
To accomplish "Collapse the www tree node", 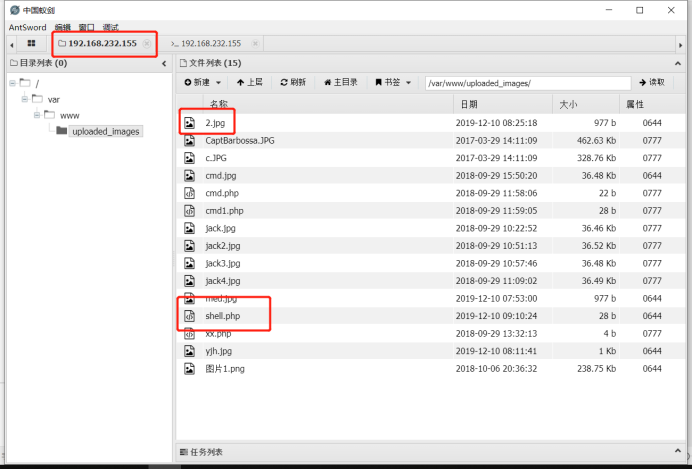I will [37, 115].
